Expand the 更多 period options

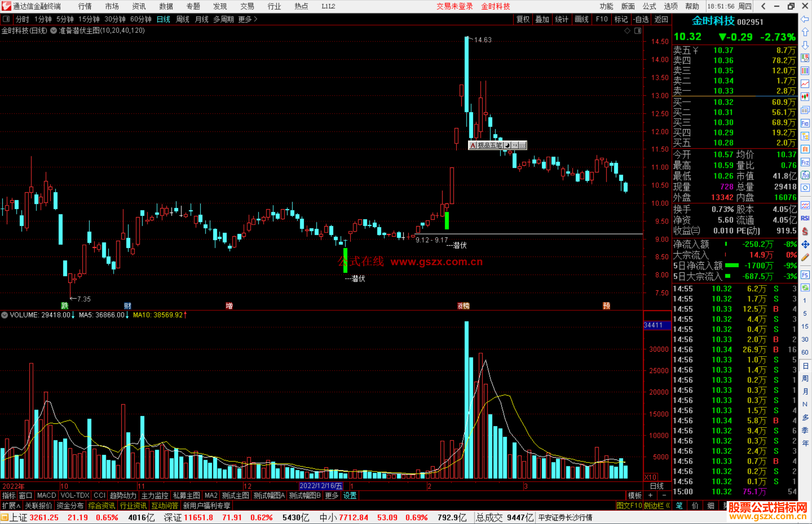tap(247, 19)
